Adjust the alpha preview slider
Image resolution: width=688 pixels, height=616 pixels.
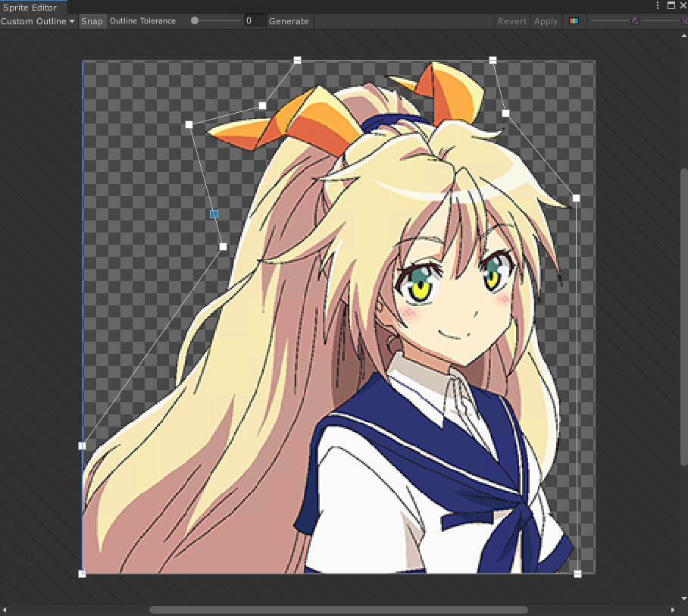click(x=609, y=20)
